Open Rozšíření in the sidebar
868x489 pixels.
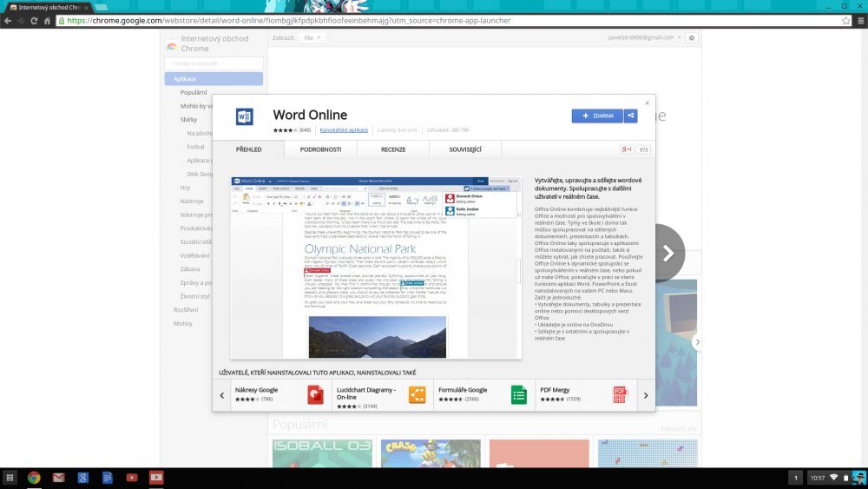[x=186, y=310]
